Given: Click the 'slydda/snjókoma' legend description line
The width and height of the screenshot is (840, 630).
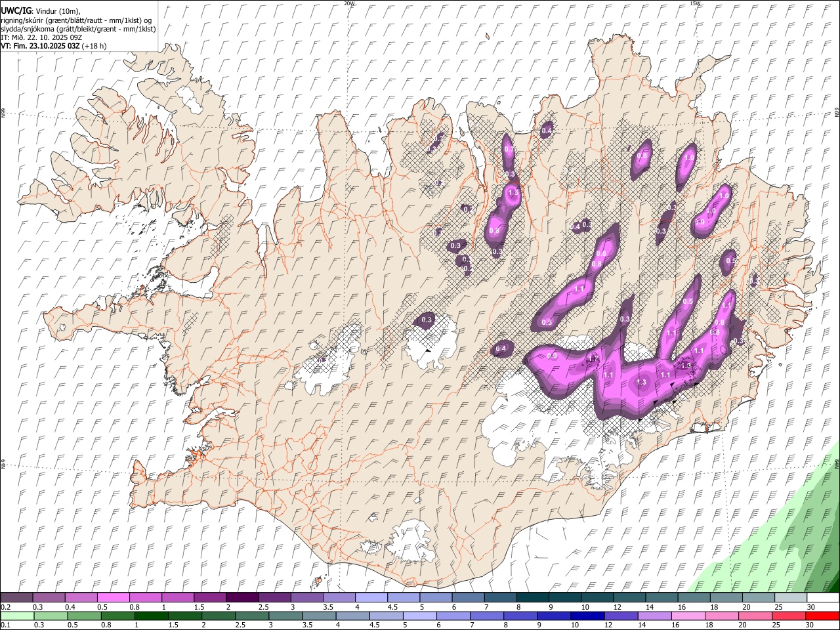Looking at the screenshot, I should tap(78, 29).
